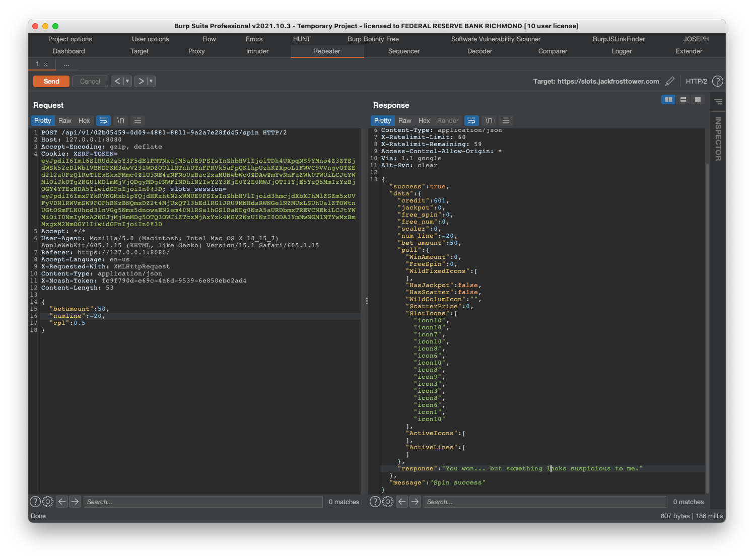Click the Cancel button
Image resolution: width=754 pixels, height=560 pixels.
[90, 81]
